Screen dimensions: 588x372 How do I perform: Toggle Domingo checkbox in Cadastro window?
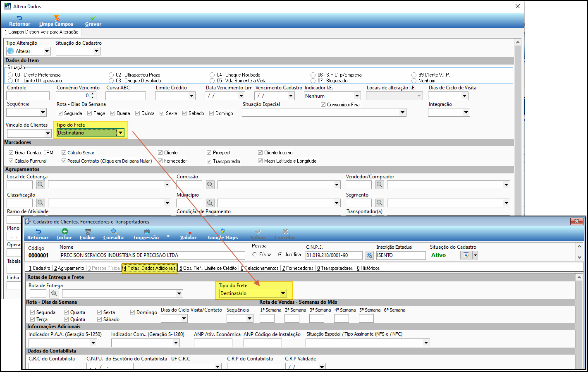coord(132,312)
